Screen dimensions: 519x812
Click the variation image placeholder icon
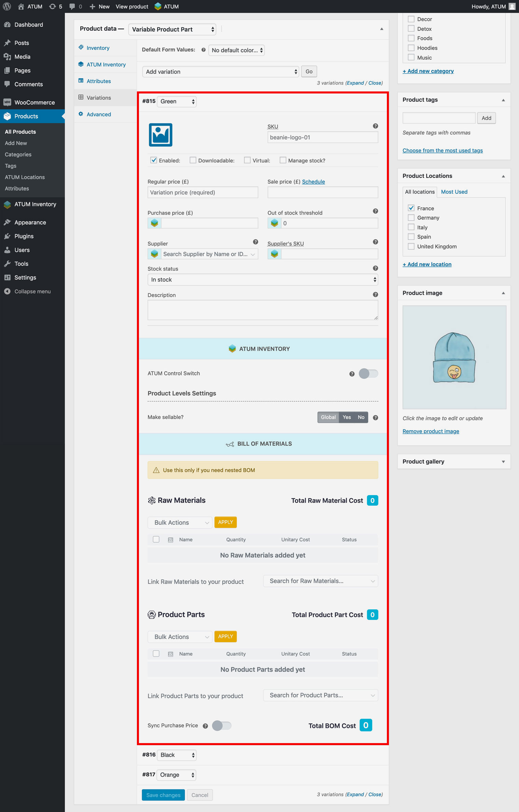tap(160, 135)
